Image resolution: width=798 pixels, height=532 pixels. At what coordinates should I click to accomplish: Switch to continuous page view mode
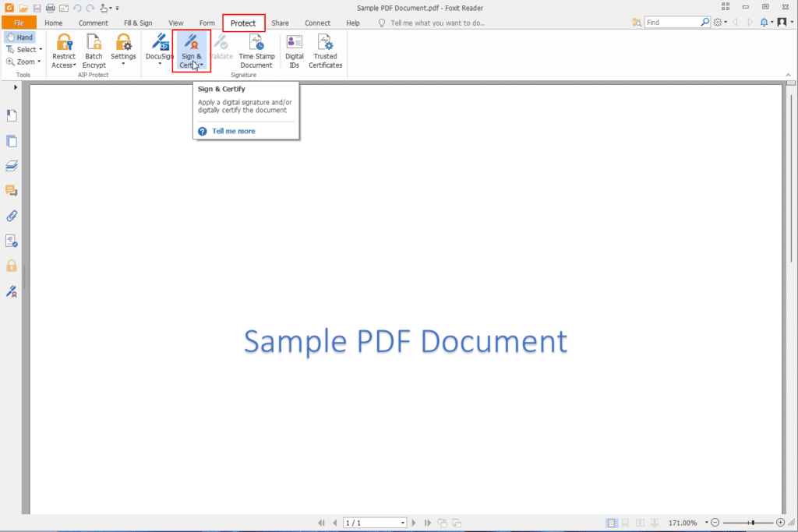[626, 523]
